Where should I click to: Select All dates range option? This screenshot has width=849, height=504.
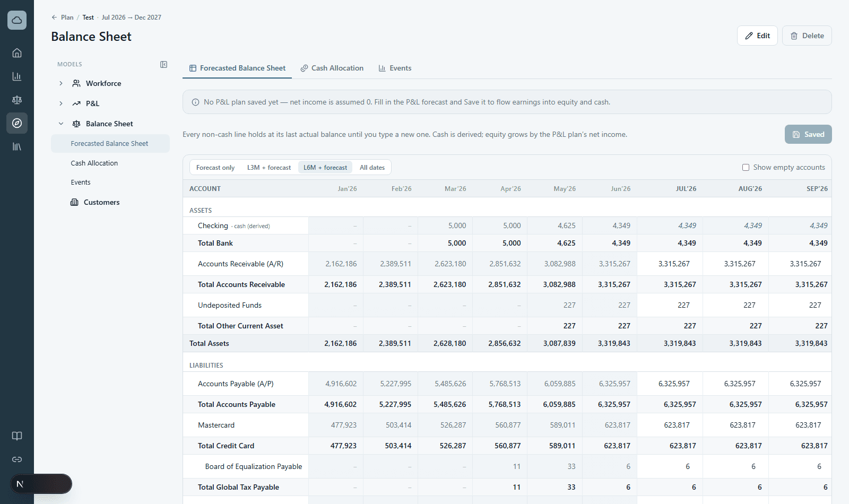[x=372, y=168]
